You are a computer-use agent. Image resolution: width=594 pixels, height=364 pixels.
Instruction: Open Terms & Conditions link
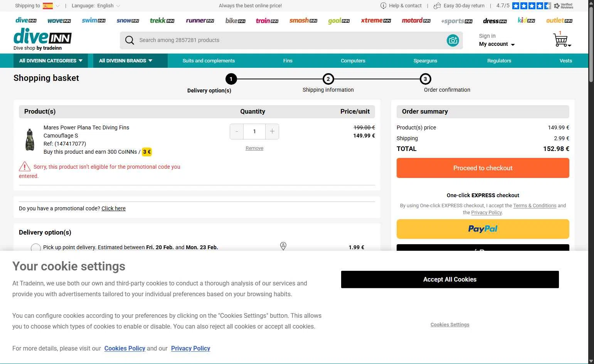click(x=535, y=206)
